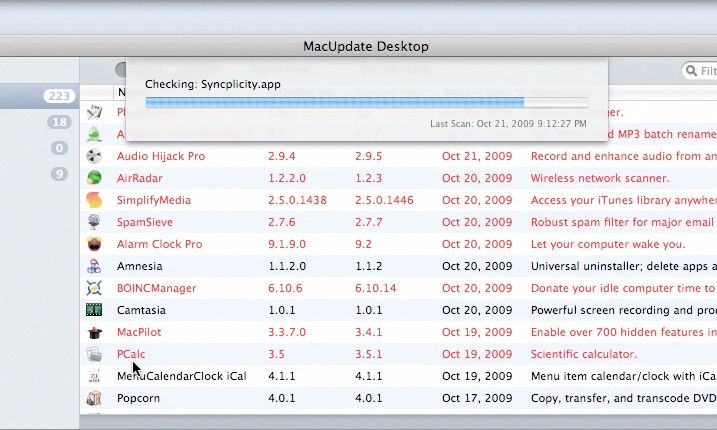
Task: Click 'Wireless network scanner.' description
Action: pyautogui.click(x=600, y=178)
